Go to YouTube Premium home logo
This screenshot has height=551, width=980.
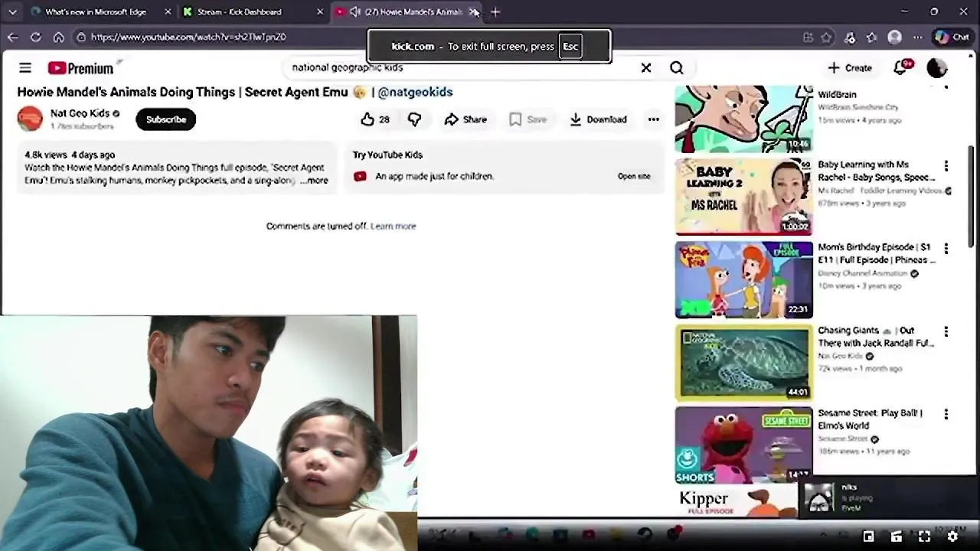[80, 68]
